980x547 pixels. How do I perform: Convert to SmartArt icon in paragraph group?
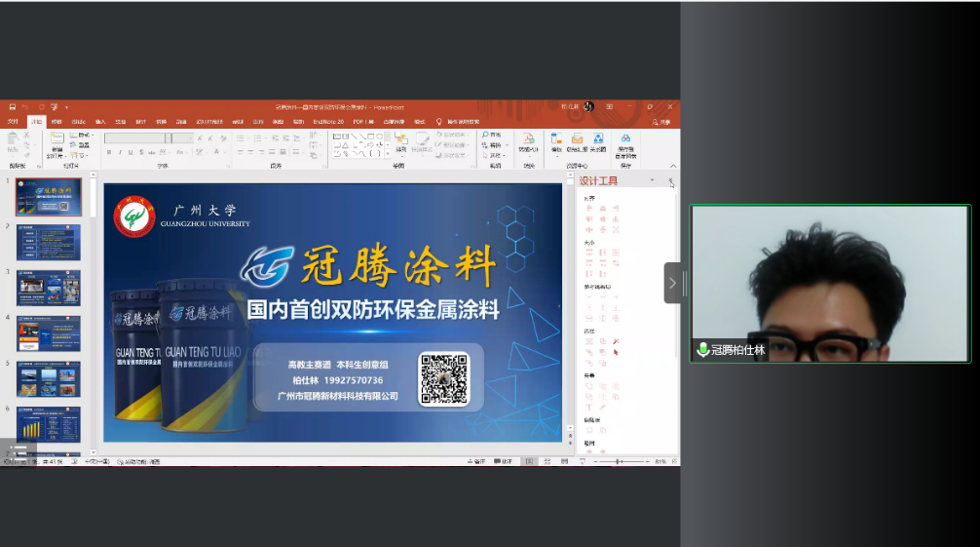coord(314,155)
